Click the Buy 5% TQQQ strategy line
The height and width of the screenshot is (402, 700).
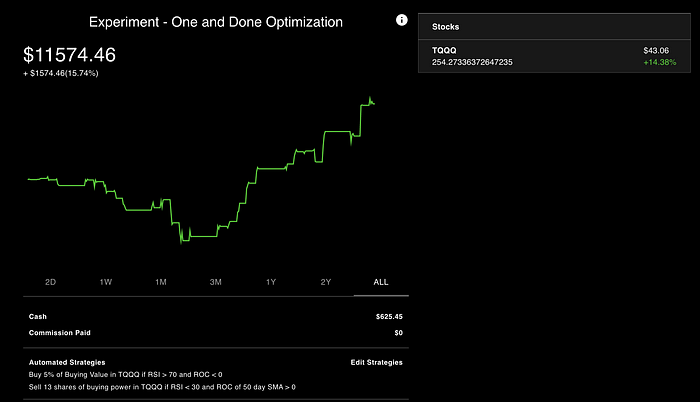[125, 375]
